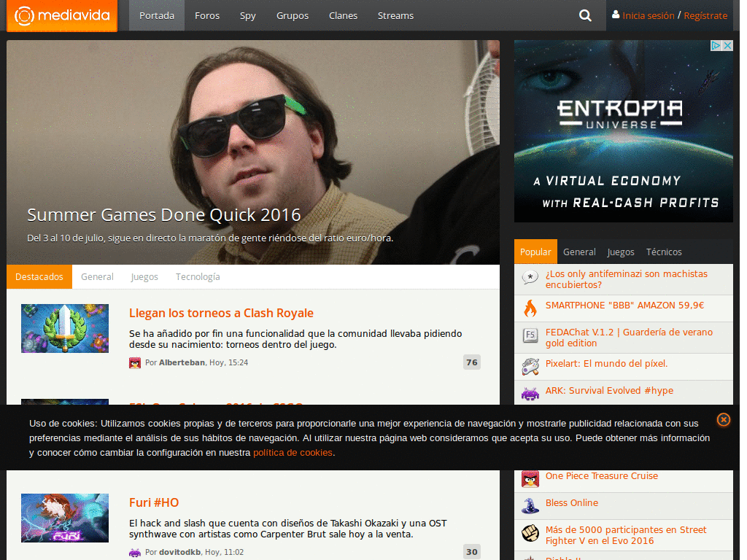Open Pixelart: El mundo del píxel thread

coord(606,363)
